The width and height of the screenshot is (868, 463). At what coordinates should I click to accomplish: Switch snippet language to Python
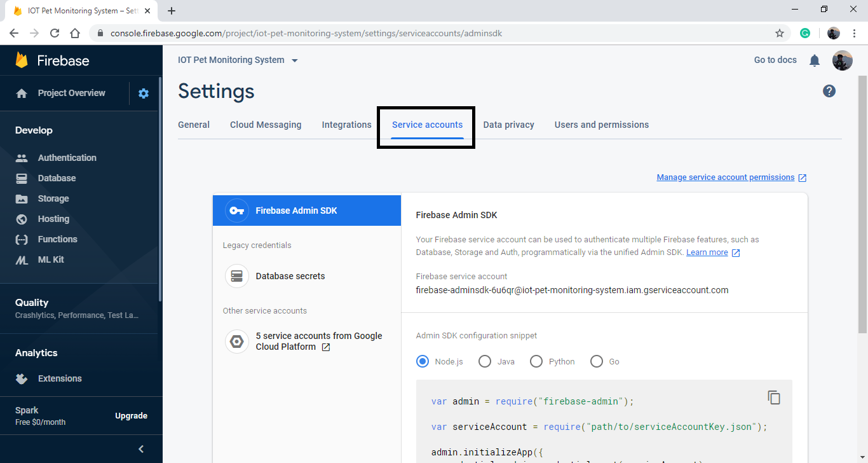click(x=536, y=361)
